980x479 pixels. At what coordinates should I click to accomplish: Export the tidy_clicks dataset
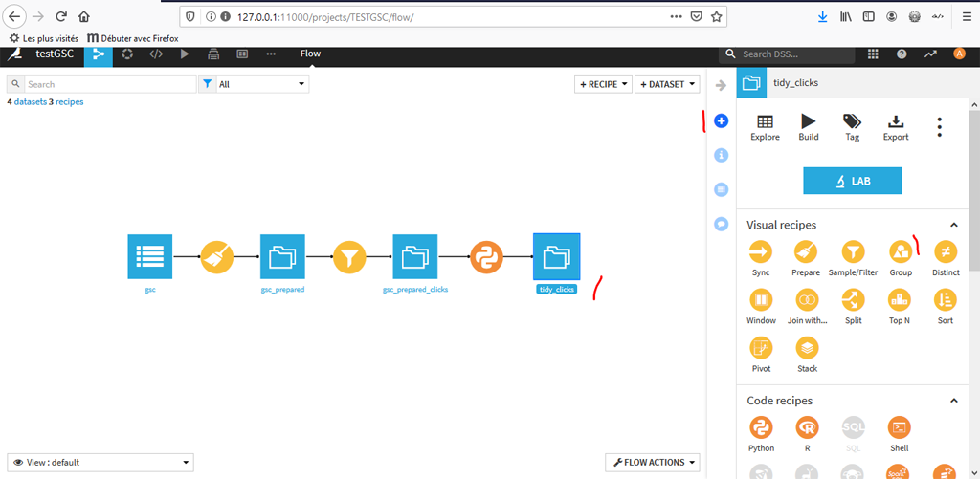click(896, 127)
